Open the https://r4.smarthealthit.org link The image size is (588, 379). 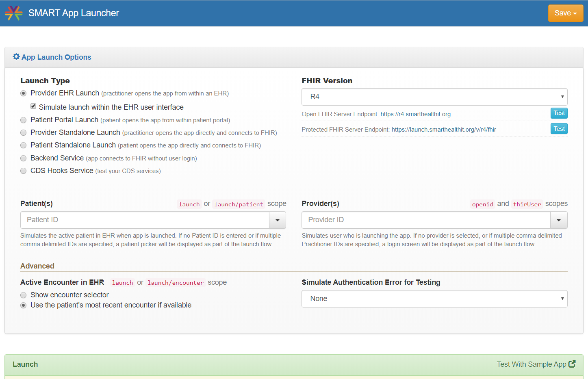(x=415, y=114)
